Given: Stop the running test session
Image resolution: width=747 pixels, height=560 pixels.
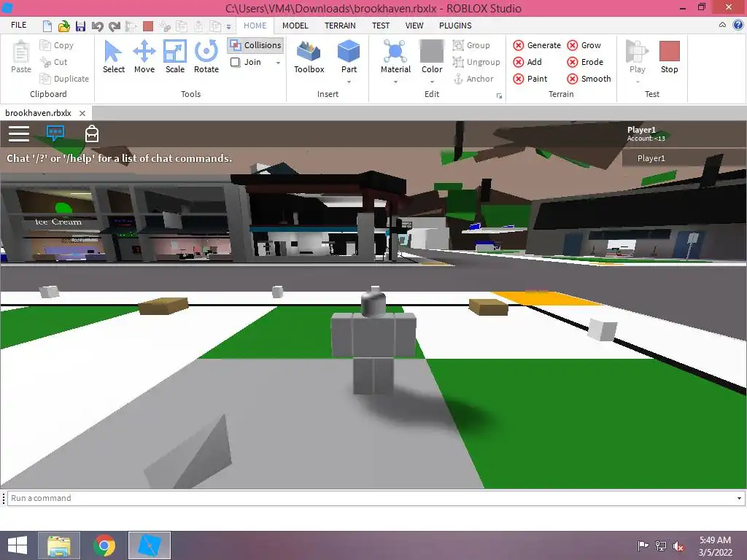Looking at the screenshot, I should point(669,57).
